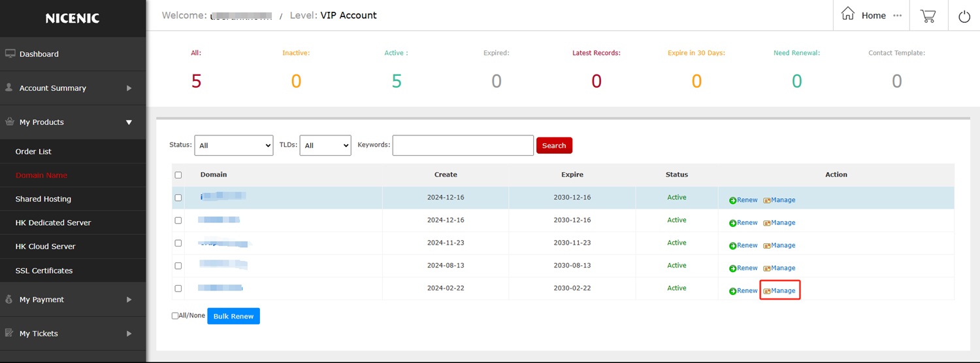The image size is (980, 363).
Task: Click the Bulk Renew button
Action: pyautogui.click(x=233, y=316)
